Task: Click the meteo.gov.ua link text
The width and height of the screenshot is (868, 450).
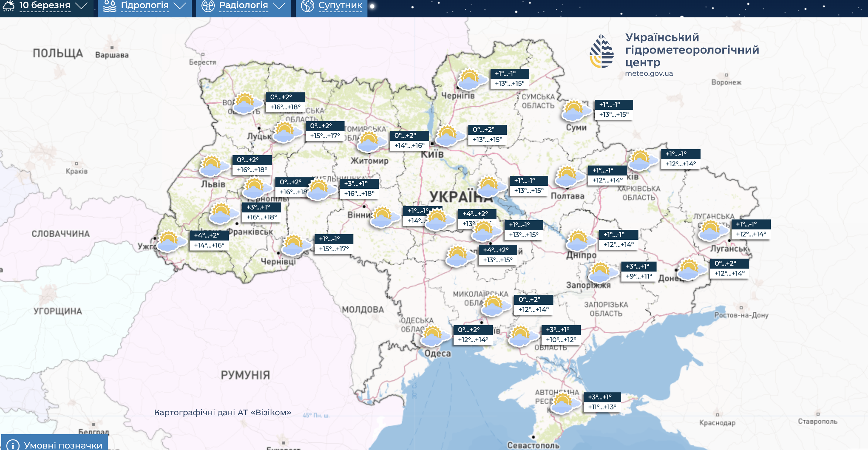Action: [x=649, y=74]
